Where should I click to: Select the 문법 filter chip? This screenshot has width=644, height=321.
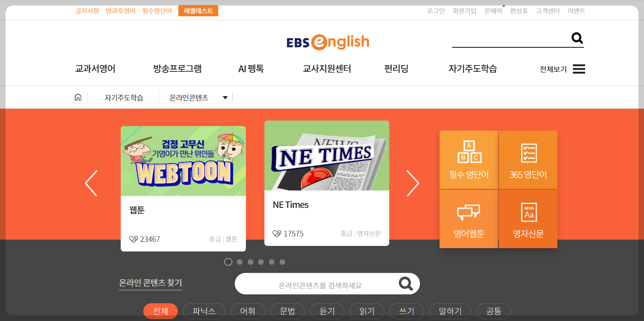287,311
